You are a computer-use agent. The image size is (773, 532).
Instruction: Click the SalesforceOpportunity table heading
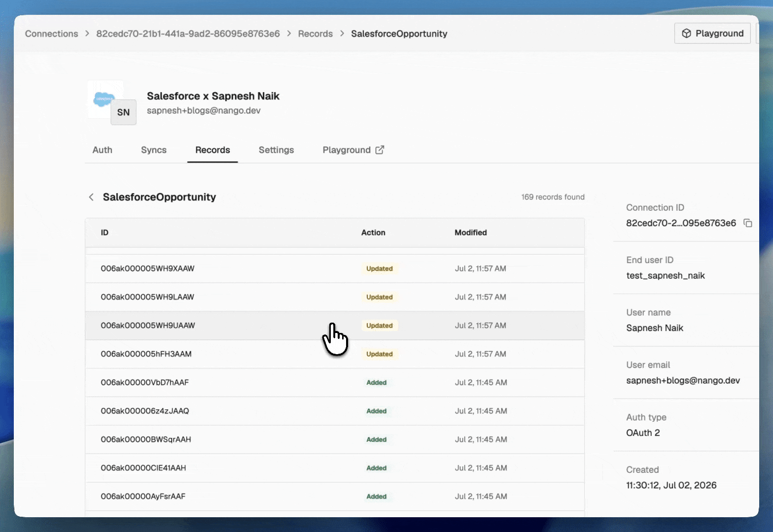point(159,197)
